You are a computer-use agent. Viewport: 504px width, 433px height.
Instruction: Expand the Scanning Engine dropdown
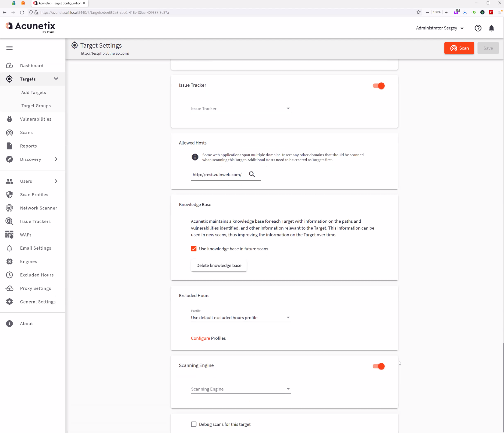click(241, 389)
